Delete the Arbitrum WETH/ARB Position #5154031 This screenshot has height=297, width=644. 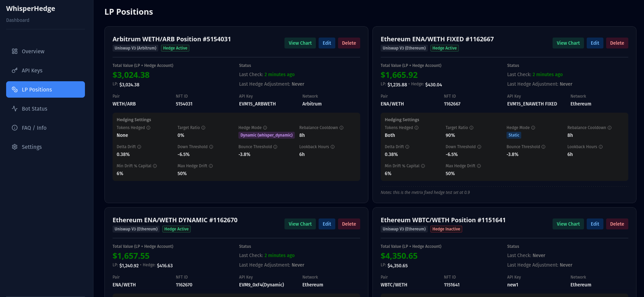tap(349, 43)
